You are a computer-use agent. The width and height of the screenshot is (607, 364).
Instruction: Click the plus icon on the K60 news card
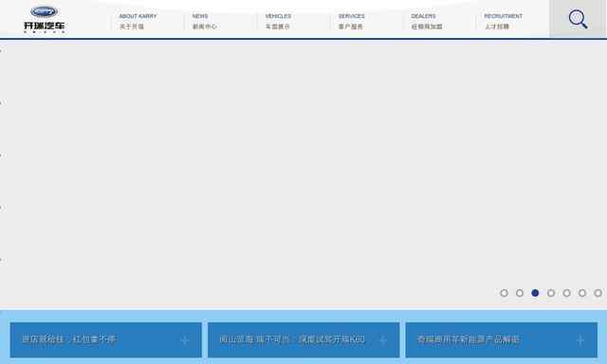point(383,340)
